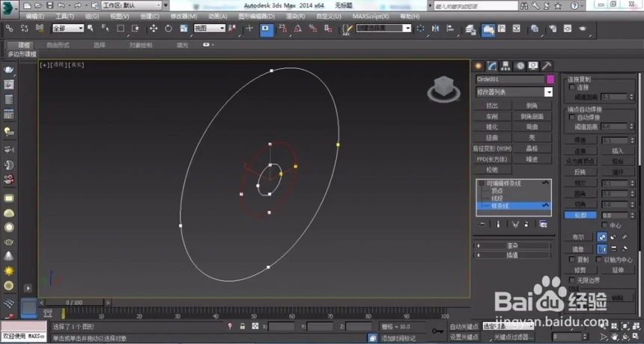Select the 顶点 sub-object level in stack
644x344 pixels.
[497, 190]
